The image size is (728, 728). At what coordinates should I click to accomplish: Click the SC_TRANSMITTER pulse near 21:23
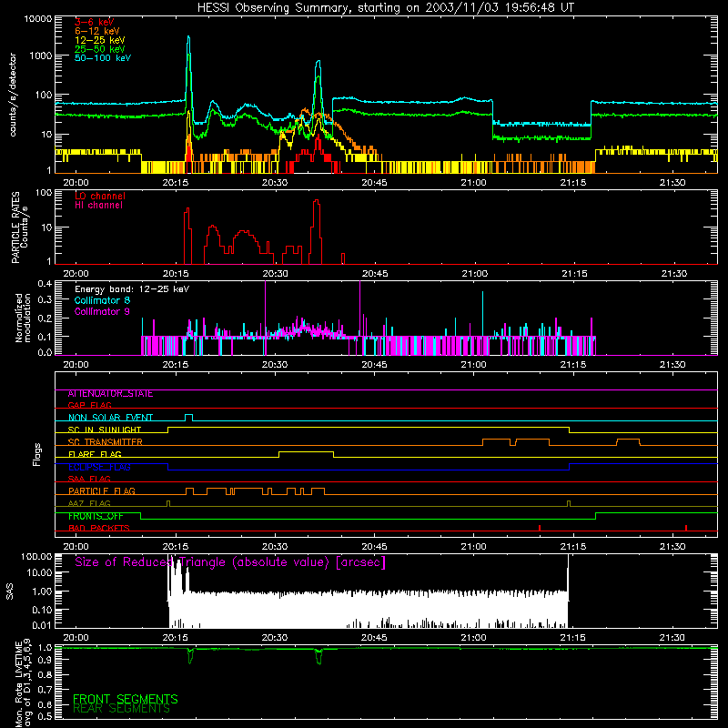tap(628, 440)
